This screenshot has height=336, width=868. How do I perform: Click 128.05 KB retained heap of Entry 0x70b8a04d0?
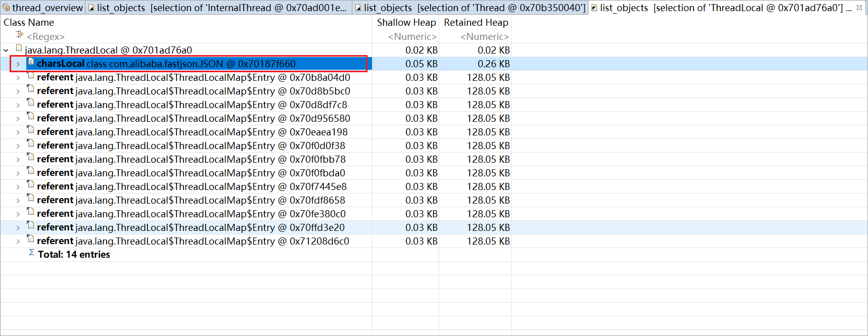(488, 77)
